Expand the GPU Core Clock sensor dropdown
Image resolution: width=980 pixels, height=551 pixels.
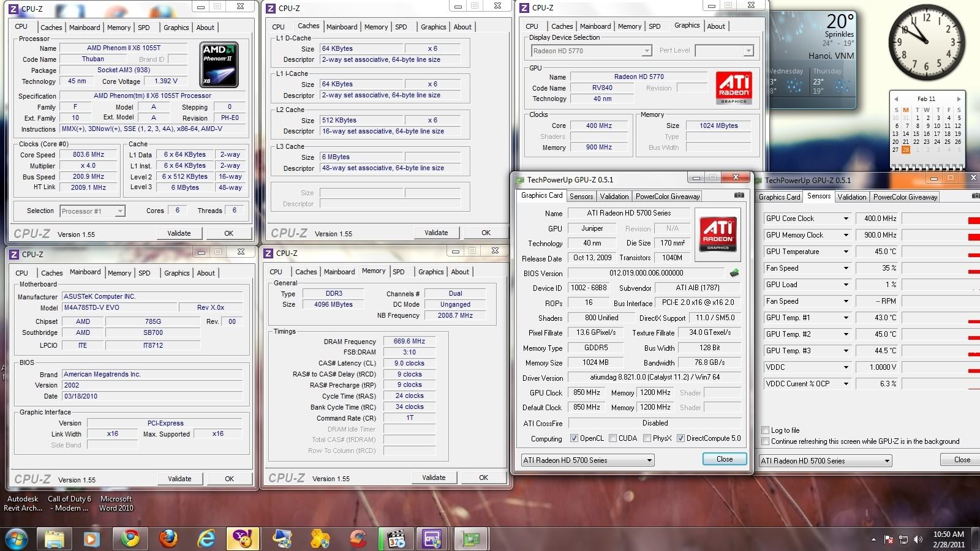coord(846,219)
